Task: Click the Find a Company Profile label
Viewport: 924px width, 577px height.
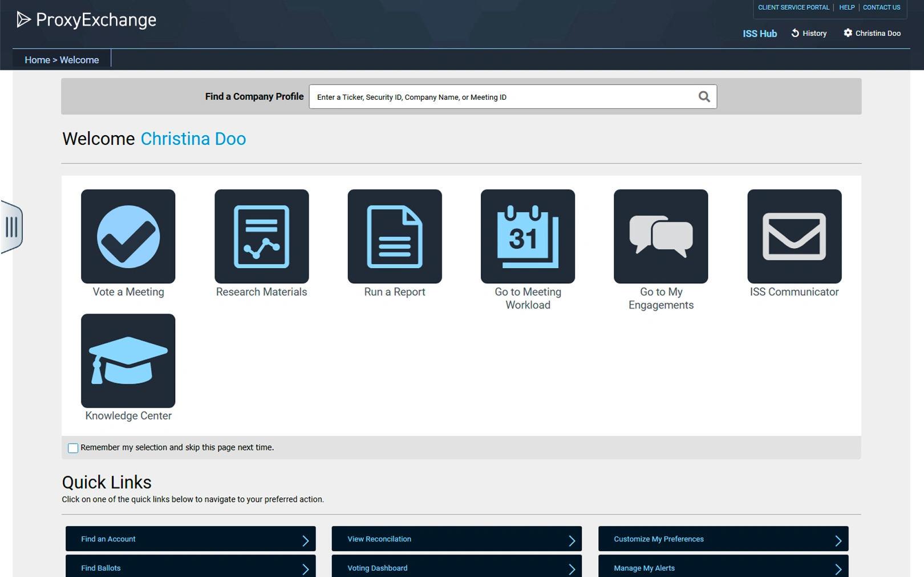Action: click(x=254, y=96)
